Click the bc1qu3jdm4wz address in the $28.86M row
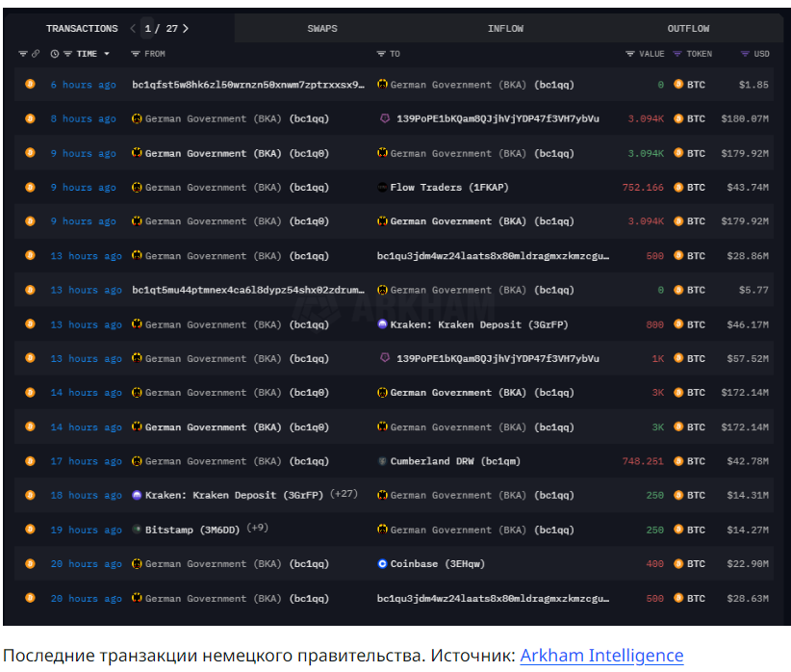The width and height of the screenshot is (791, 672). pos(493,256)
